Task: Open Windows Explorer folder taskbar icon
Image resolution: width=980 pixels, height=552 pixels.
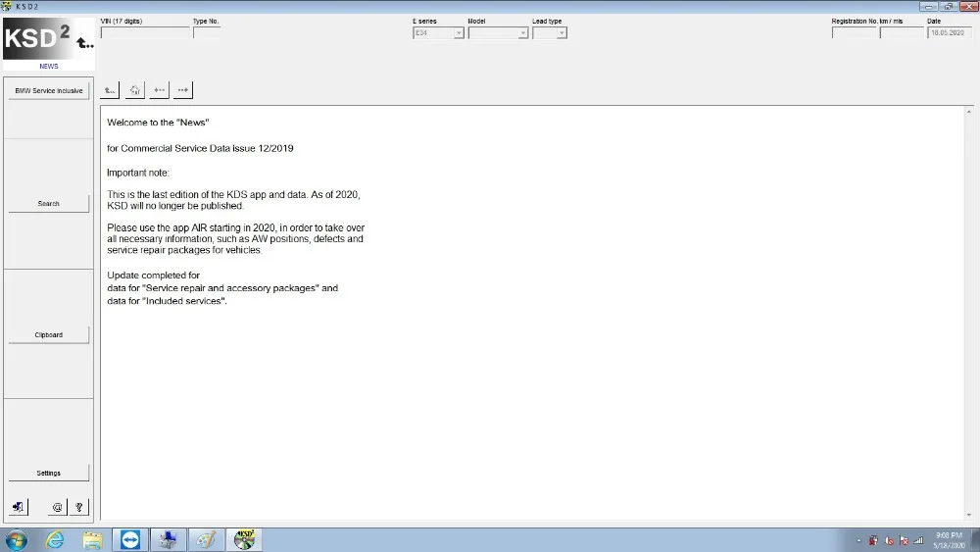Action: point(92,539)
